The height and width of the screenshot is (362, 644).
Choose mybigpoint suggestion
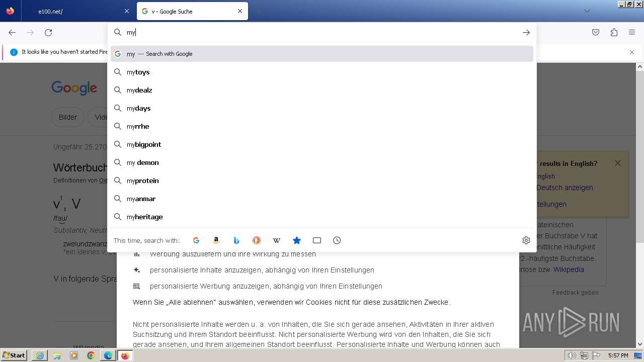322,144
